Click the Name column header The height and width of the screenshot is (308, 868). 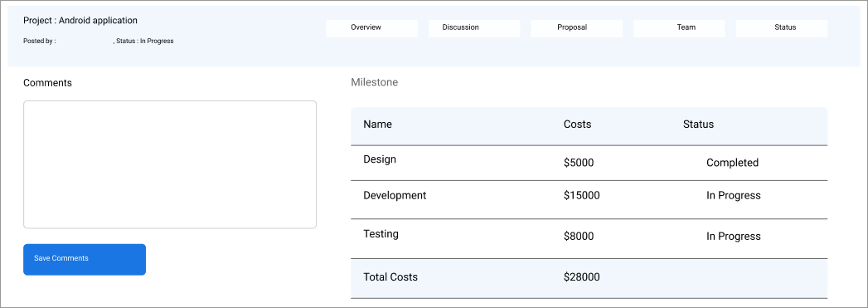pyautogui.click(x=377, y=124)
